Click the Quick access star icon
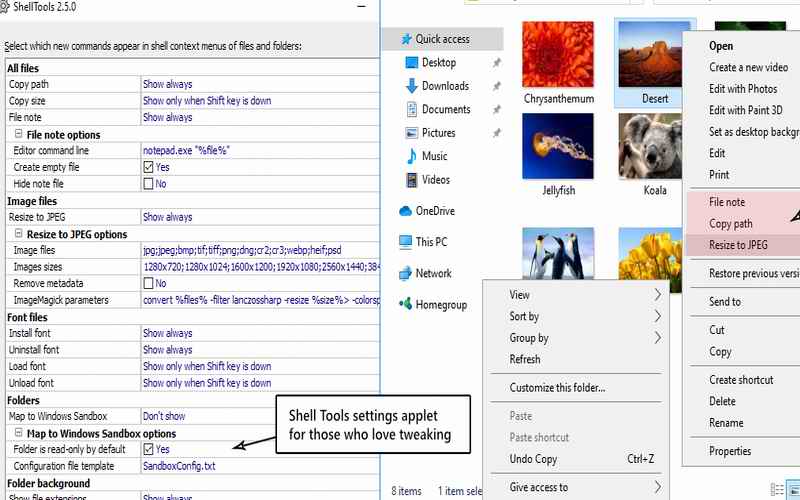This screenshot has height=500, width=800. pyautogui.click(x=405, y=39)
